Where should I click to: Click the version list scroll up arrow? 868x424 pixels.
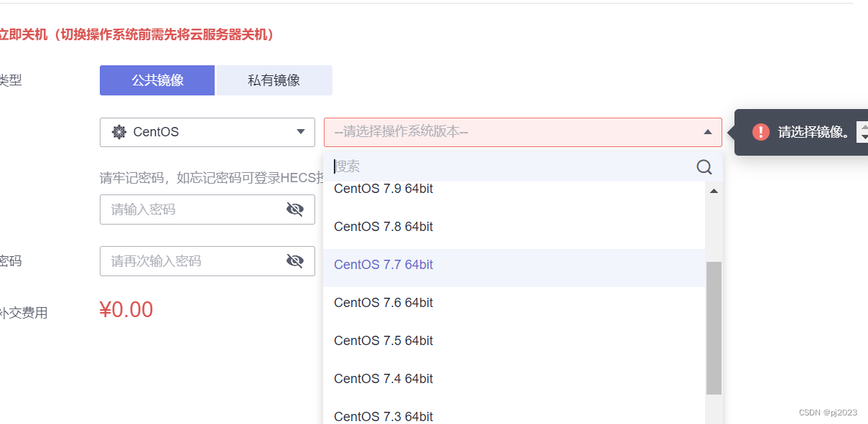pyautogui.click(x=714, y=192)
